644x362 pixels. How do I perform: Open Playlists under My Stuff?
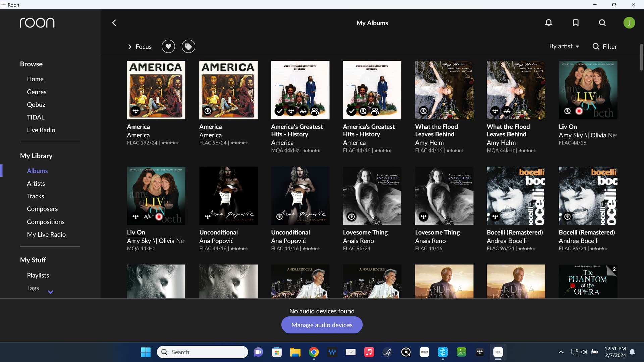coord(38,275)
